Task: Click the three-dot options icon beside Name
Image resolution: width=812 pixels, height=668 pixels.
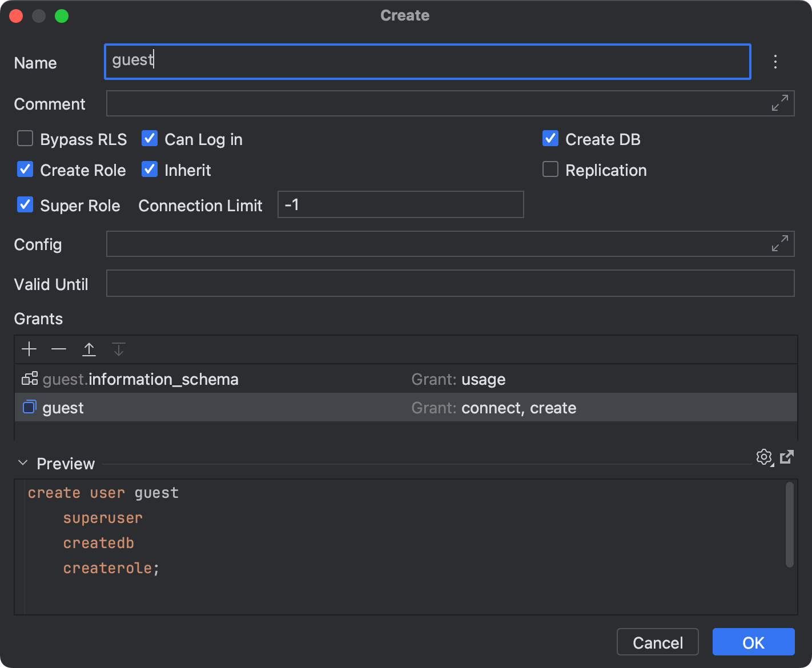Action: pos(775,62)
